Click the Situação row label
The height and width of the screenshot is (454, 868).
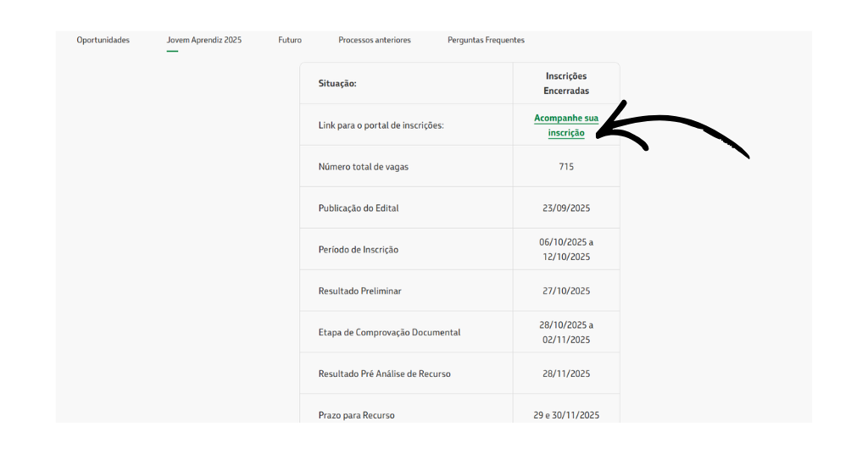(x=337, y=84)
